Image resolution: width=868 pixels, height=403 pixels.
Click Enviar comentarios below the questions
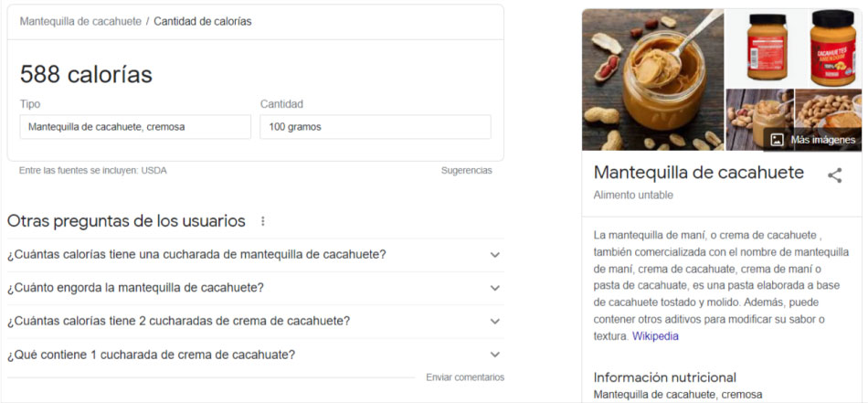465,377
